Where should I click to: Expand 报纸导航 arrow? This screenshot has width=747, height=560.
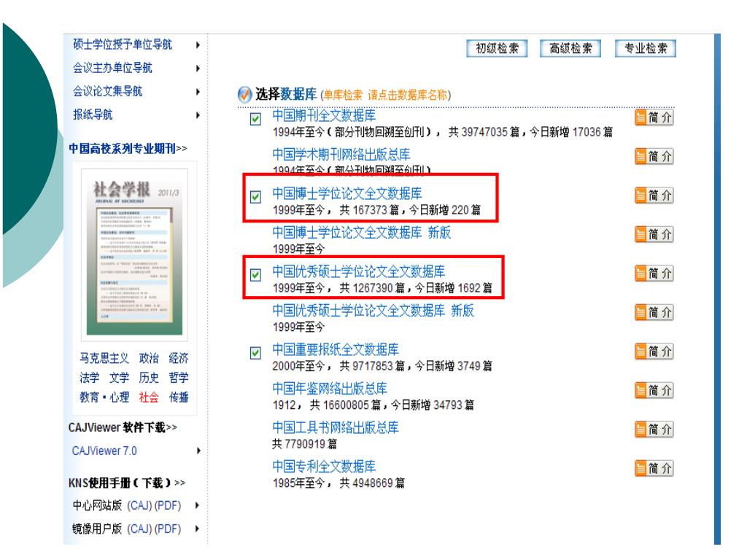[198, 115]
